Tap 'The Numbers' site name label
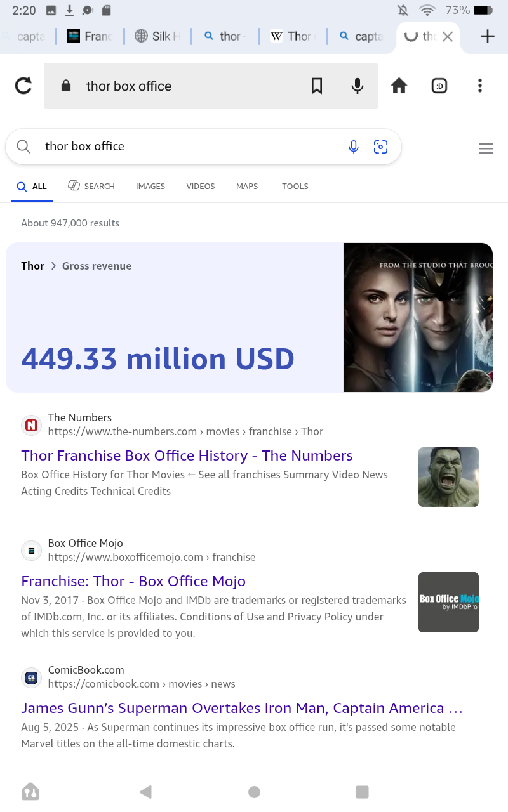The height and width of the screenshot is (812, 508). coord(80,417)
